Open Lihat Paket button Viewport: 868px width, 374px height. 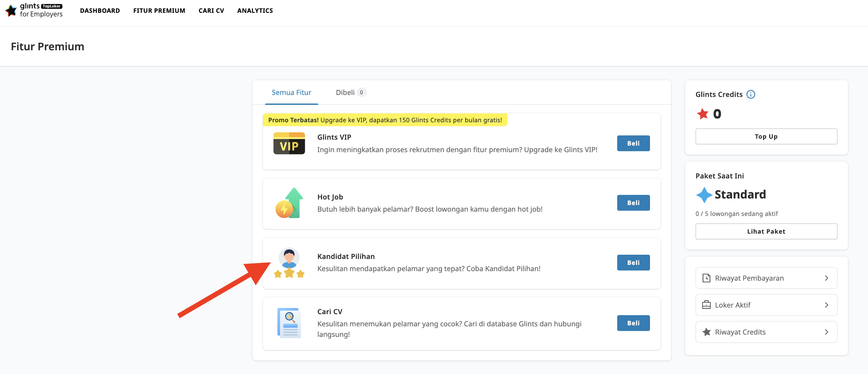pyautogui.click(x=766, y=232)
